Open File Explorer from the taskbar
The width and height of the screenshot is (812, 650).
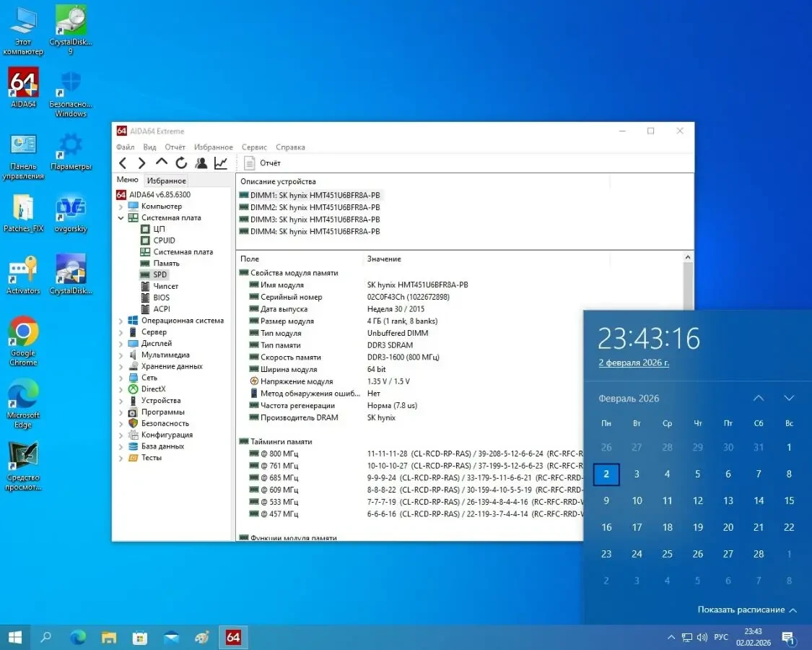pos(109,637)
